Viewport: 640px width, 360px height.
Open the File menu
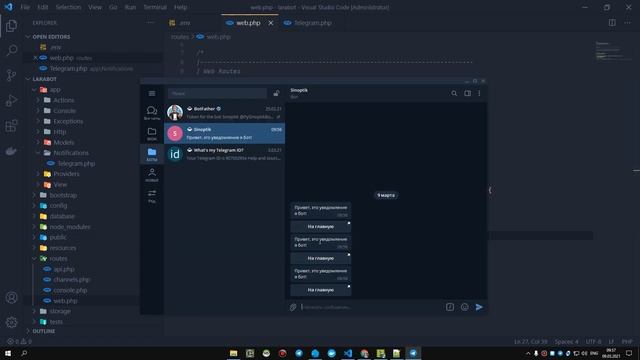[x=25, y=7]
